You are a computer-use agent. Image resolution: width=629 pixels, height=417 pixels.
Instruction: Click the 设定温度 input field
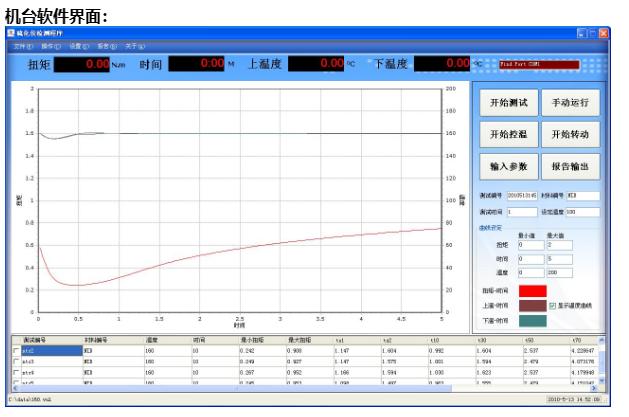pyautogui.click(x=582, y=212)
